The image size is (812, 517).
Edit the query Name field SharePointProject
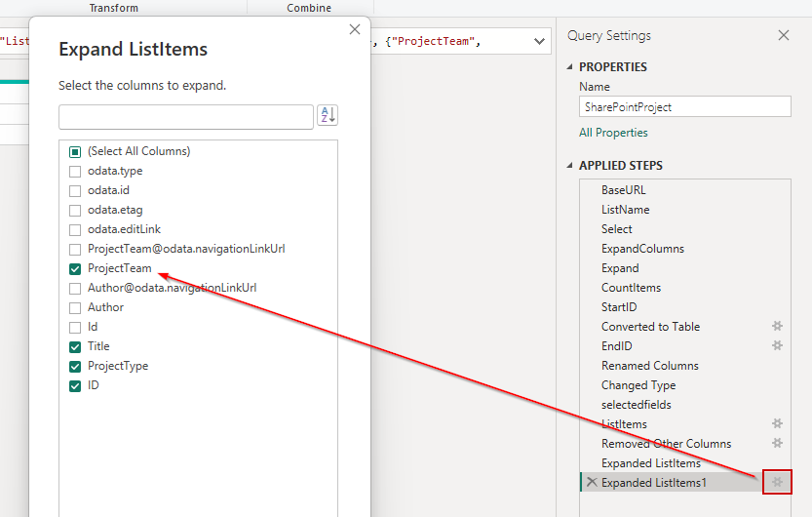(684, 107)
